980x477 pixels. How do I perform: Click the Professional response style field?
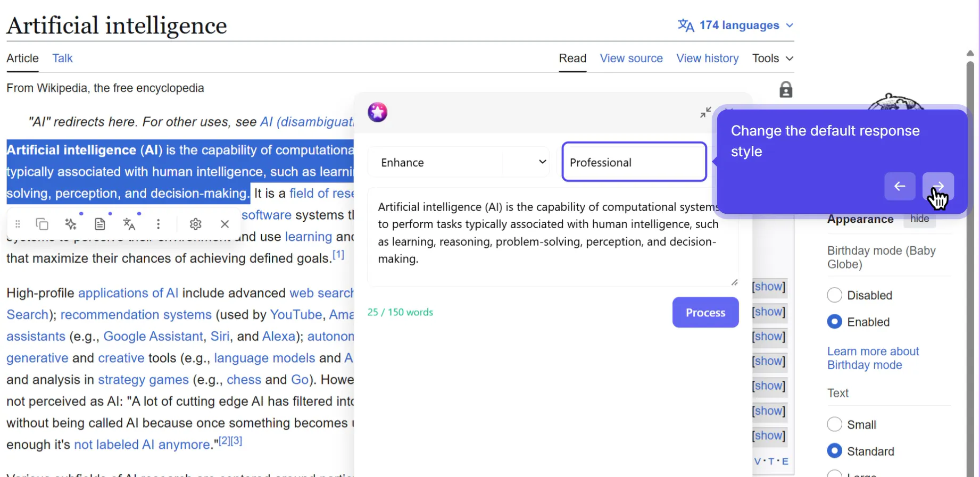point(634,162)
